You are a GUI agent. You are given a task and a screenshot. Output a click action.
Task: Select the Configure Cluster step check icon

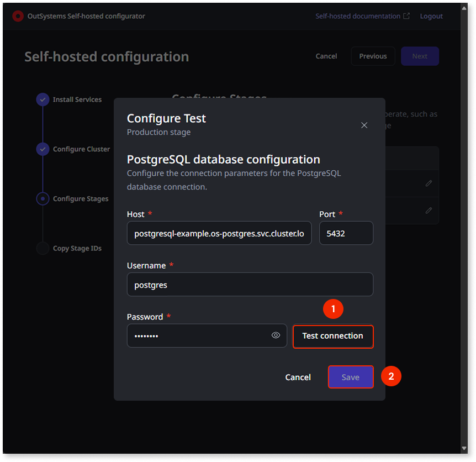click(43, 149)
